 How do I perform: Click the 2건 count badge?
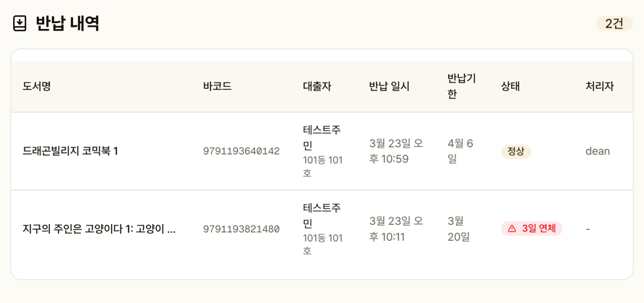point(614,24)
